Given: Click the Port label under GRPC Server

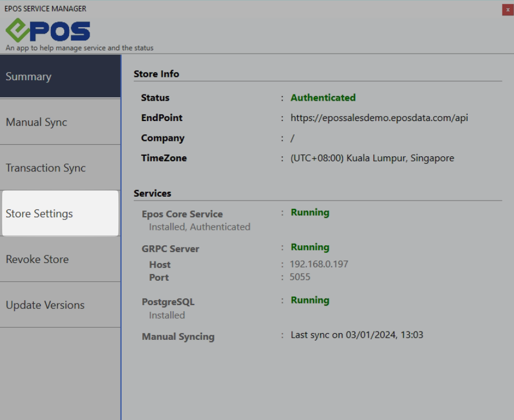Looking at the screenshot, I should point(159,277).
